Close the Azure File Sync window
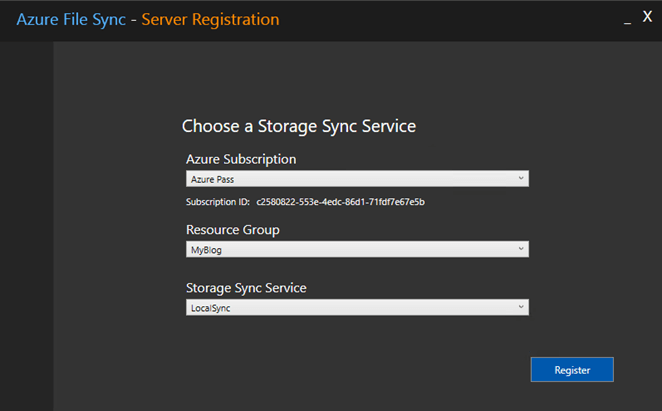This screenshot has height=411, width=662. pyautogui.click(x=647, y=17)
